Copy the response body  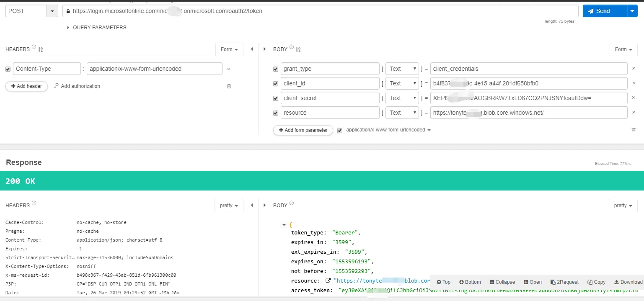[596, 282]
